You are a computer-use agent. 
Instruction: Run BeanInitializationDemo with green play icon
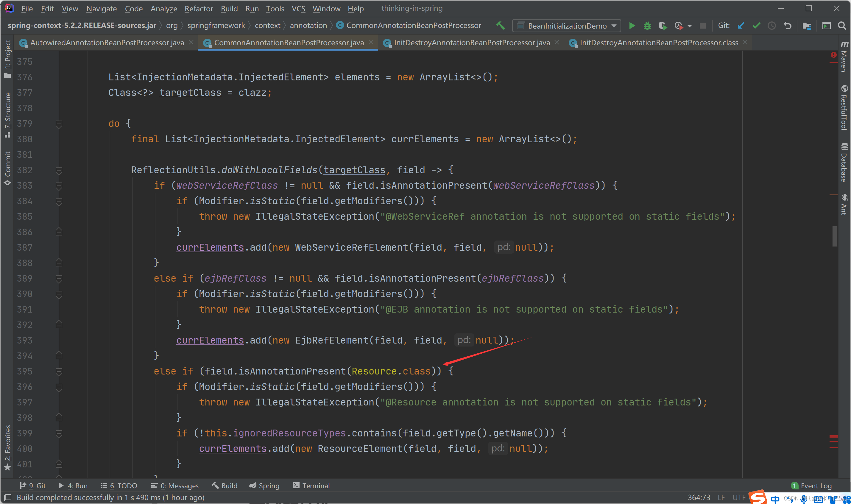pyautogui.click(x=632, y=26)
